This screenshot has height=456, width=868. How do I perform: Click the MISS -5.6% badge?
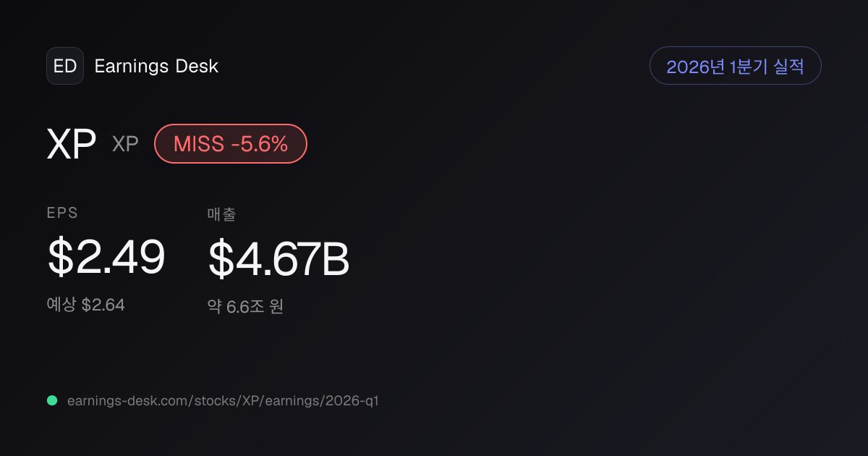pos(231,143)
